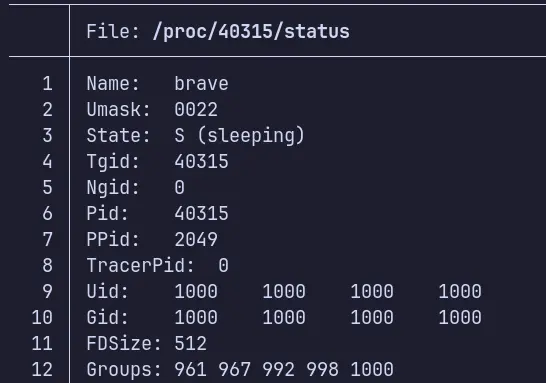Click the 'Umask:' field label
Screen dimensions: 546x383
118,110
